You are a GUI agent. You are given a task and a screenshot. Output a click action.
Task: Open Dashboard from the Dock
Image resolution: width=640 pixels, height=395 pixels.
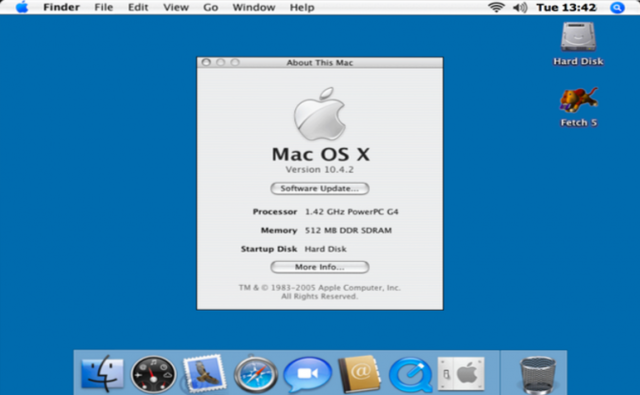point(153,374)
